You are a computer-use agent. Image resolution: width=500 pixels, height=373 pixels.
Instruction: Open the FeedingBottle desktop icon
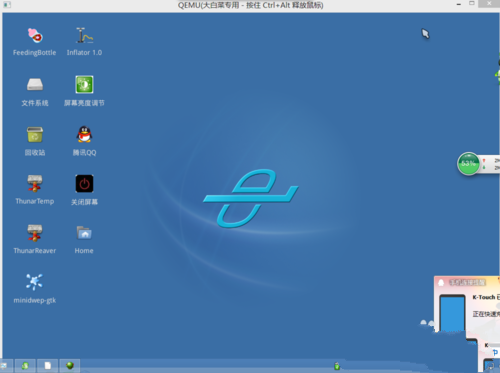click(35, 35)
